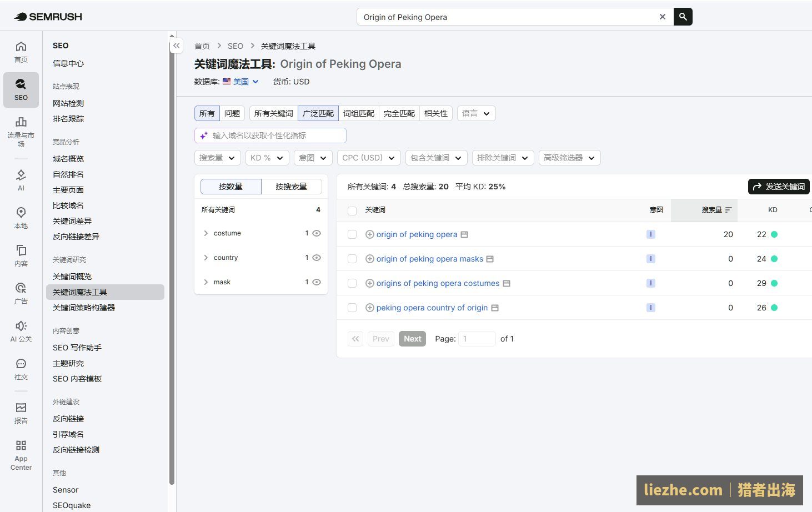
Task: Open the 报告 reports sidebar icon
Action: click(x=21, y=413)
